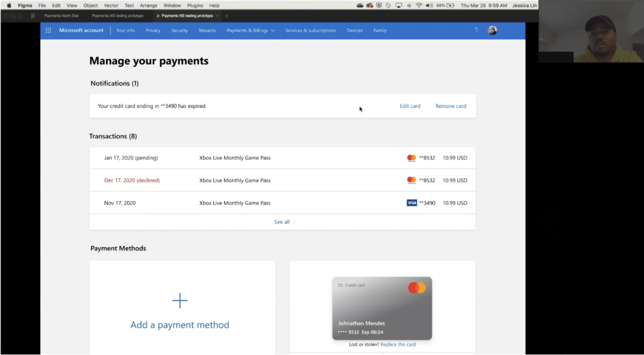Click Mastercard icon in pending transaction row
The width and height of the screenshot is (644, 355).
pyautogui.click(x=411, y=158)
